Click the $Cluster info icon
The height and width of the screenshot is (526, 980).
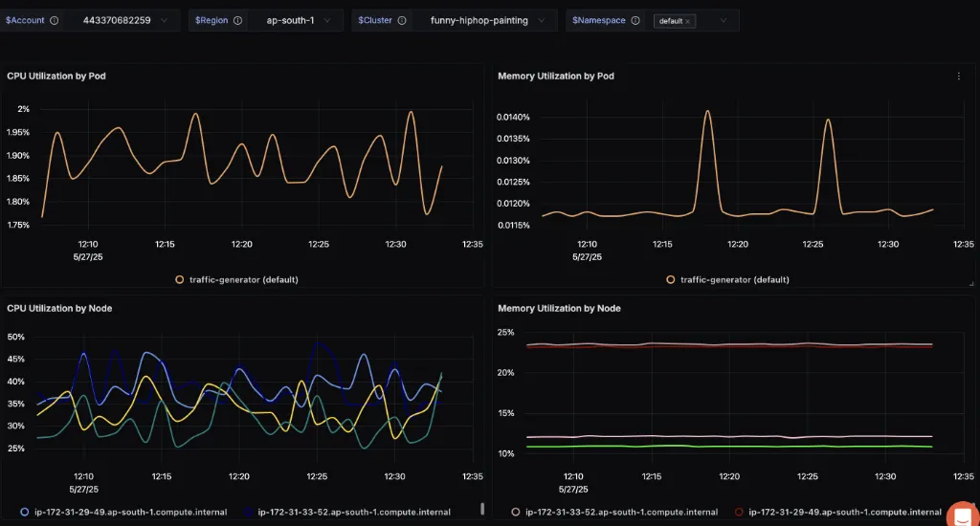point(402,20)
